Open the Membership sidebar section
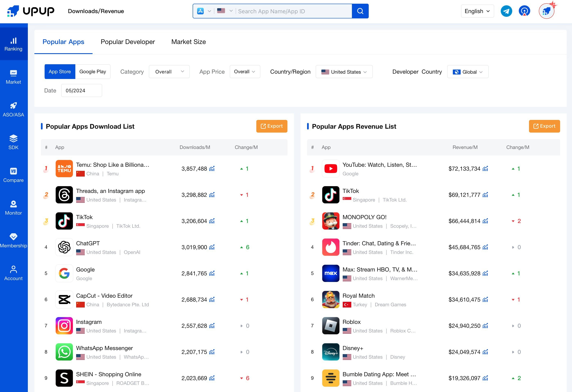The height and width of the screenshot is (392, 572). click(x=14, y=241)
